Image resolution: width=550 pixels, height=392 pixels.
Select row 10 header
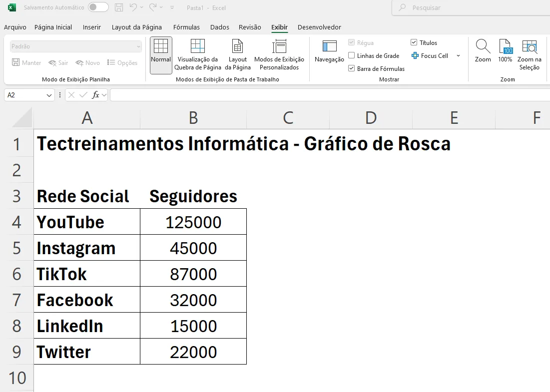coord(16,378)
